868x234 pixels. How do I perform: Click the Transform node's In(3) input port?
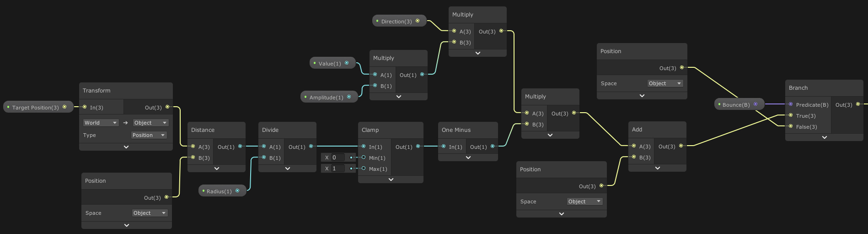[85, 107]
